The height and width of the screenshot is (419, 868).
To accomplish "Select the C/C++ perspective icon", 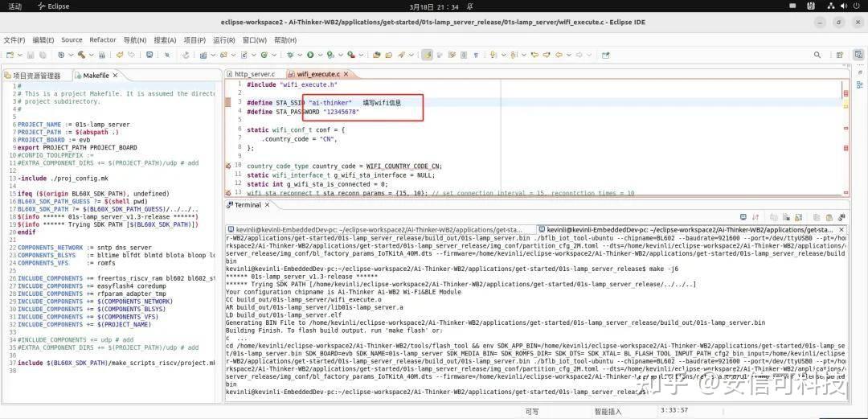I will tap(858, 55).
